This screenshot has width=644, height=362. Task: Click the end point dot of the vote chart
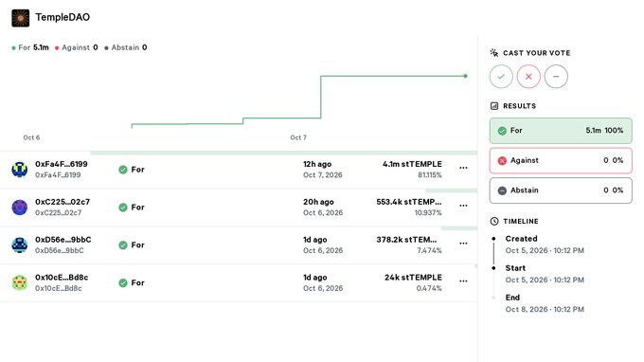click(465, 76)
